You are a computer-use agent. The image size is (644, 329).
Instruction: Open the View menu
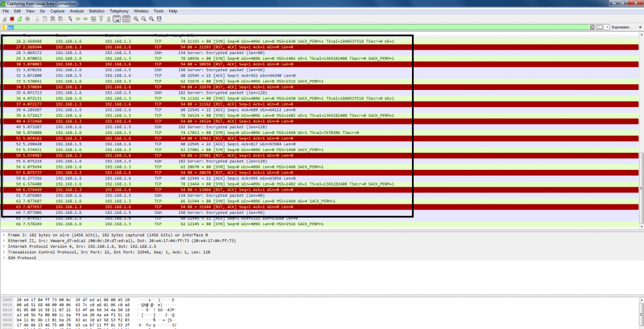pos(30,11)
